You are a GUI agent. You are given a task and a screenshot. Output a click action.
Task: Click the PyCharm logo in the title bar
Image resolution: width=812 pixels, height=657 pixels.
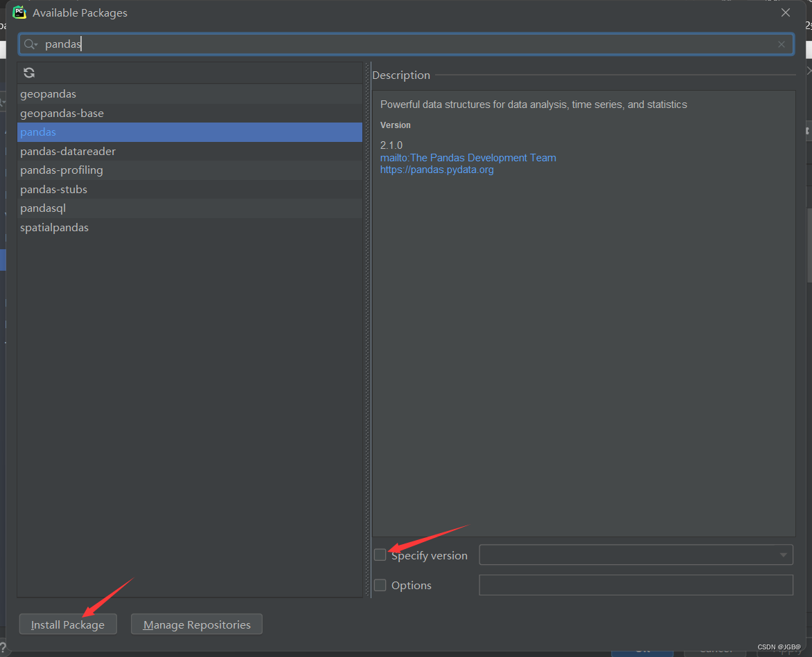19,12
